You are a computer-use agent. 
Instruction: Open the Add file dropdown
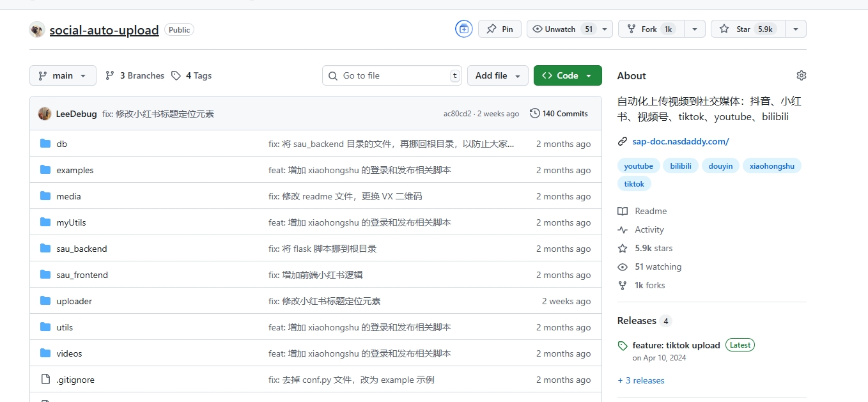click(x=497, y=75)
